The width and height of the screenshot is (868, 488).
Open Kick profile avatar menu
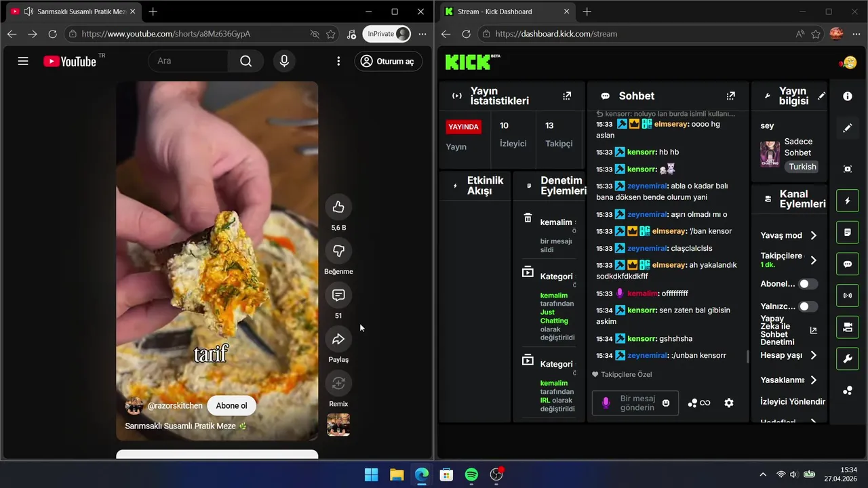848,62
